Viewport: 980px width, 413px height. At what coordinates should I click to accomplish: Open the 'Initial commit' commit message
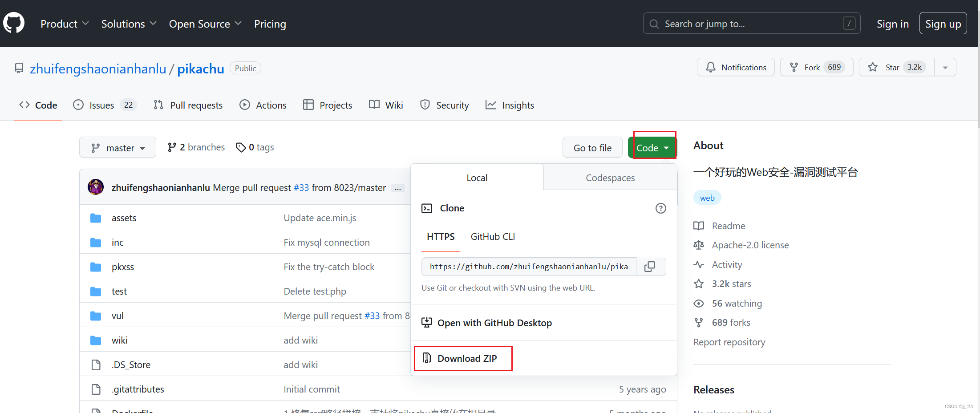click(312, 389)
